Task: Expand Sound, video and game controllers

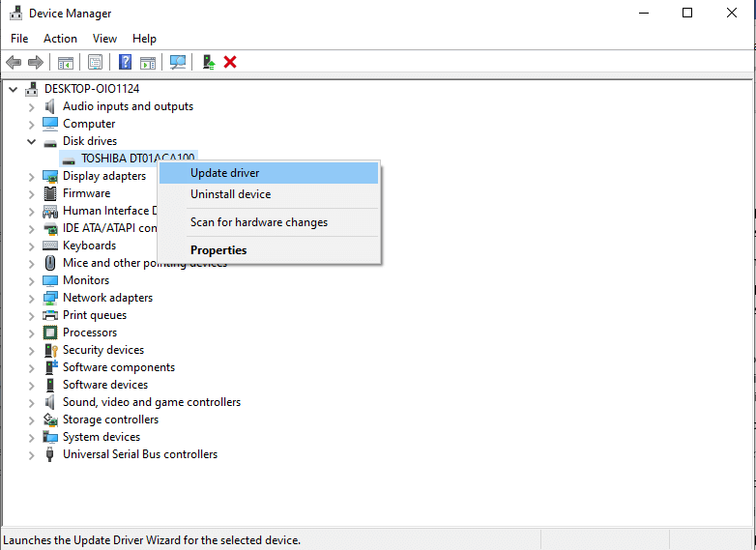Action: [x=31, y=402]
